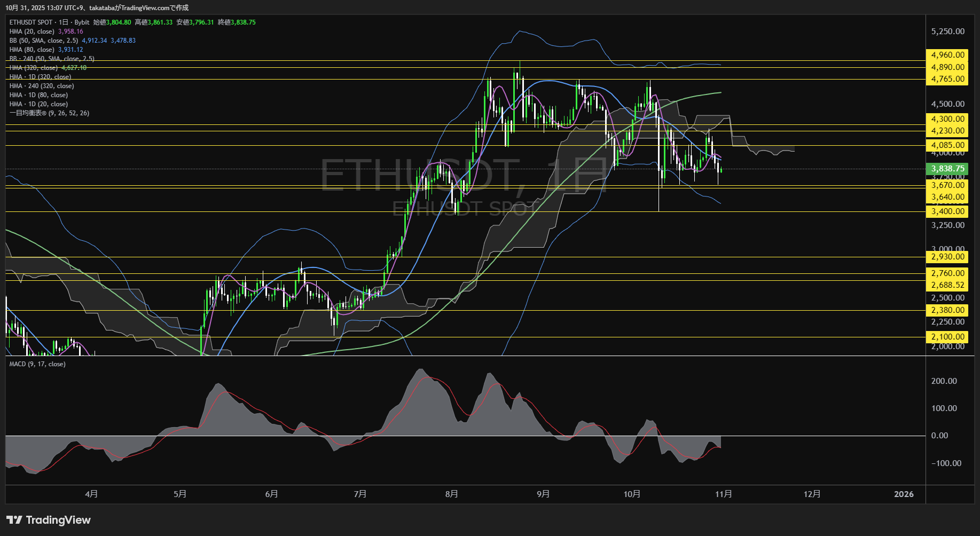The image size is (980, 536).
Task: Click the MACD (9, 17, close) pane label
Action: coord(37,364)
